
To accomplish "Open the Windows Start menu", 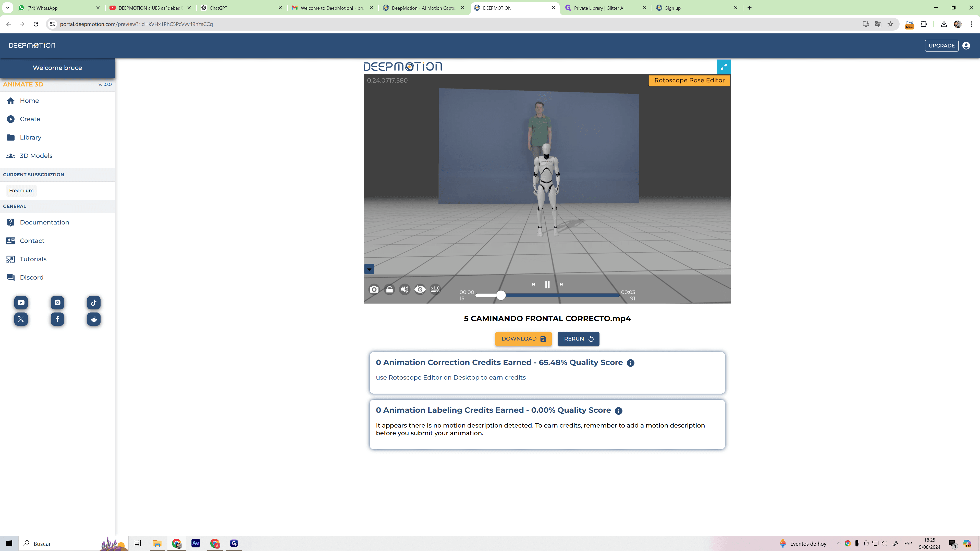I will coord(9,543).
